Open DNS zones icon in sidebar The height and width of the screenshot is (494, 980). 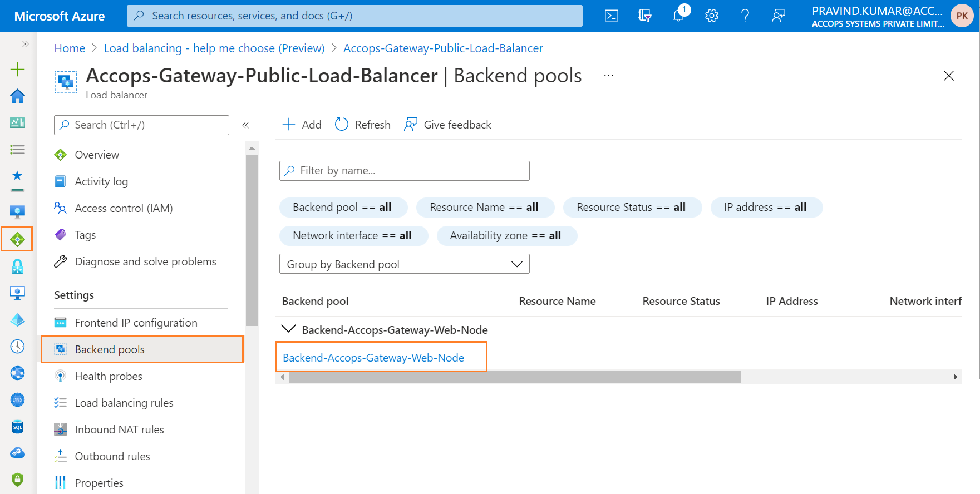click(x=18, y=399)
